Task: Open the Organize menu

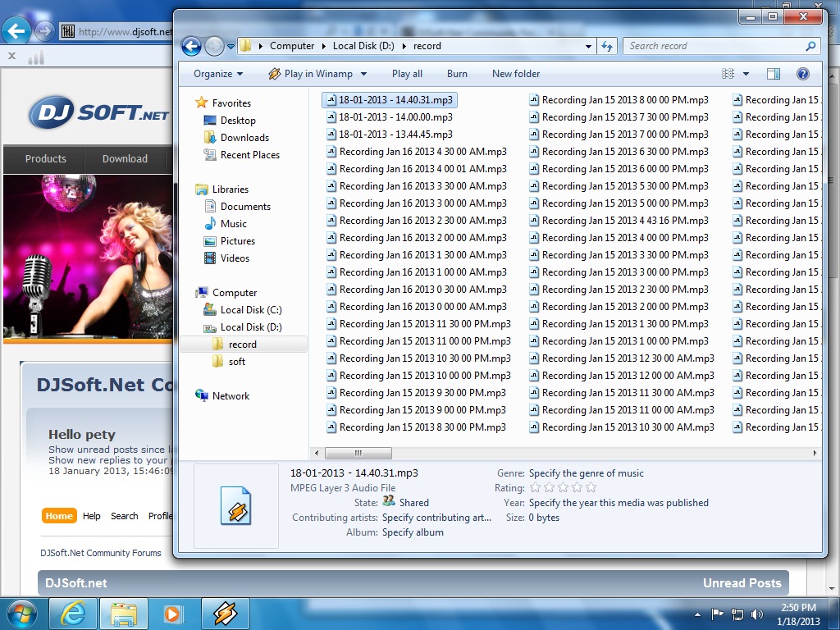Action: click(218, 74)
